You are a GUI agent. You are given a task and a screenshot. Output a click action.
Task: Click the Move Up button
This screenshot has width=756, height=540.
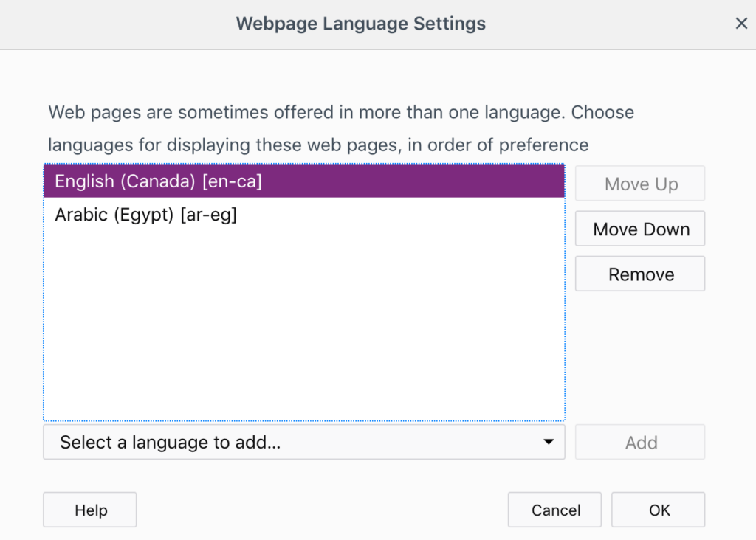pos(640,184)
